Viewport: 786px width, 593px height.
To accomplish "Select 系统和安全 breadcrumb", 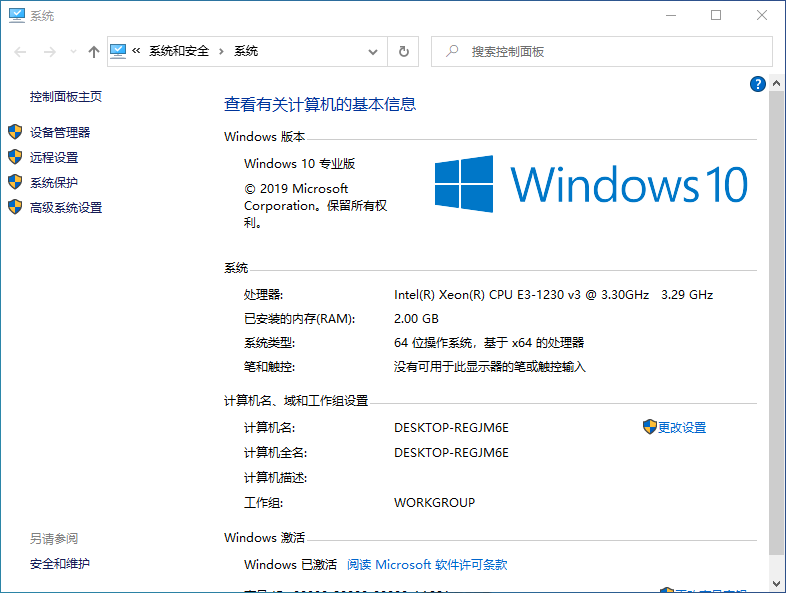I will click(179, 51).
